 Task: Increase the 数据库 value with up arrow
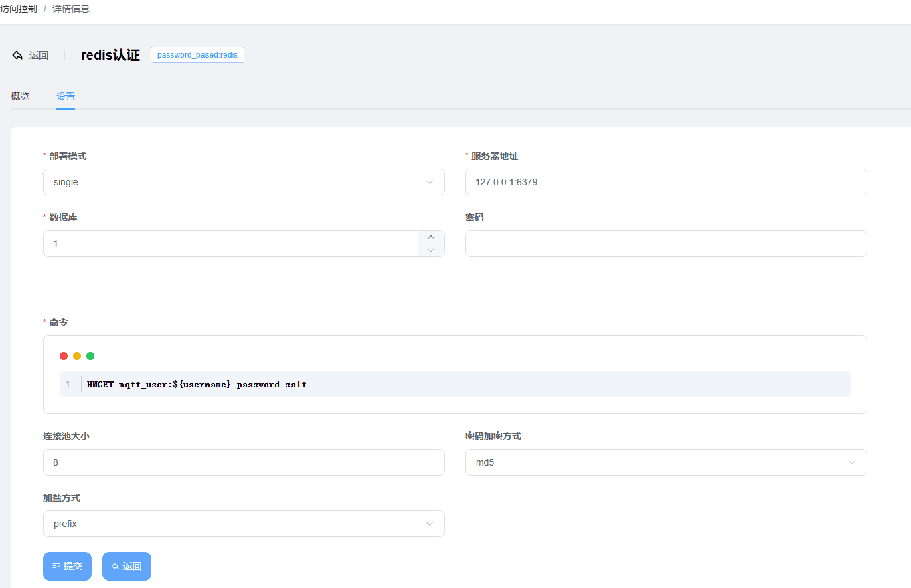click(431, 237)
